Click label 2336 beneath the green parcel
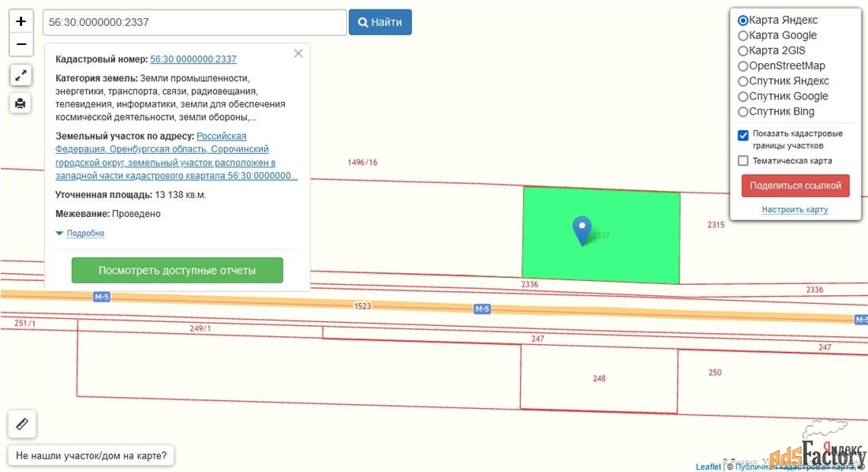 coord(529,284)
